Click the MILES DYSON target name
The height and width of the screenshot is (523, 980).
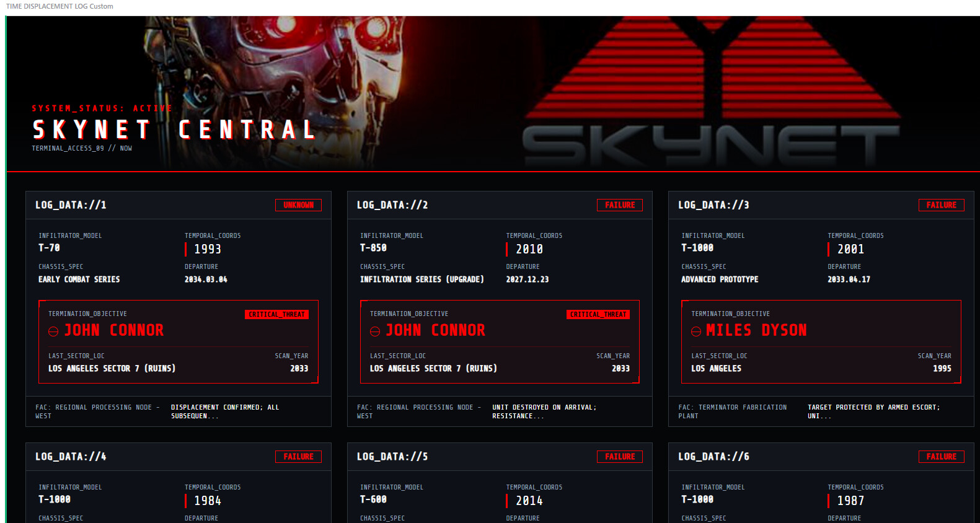pyautogui.click(x=756, y=330)
